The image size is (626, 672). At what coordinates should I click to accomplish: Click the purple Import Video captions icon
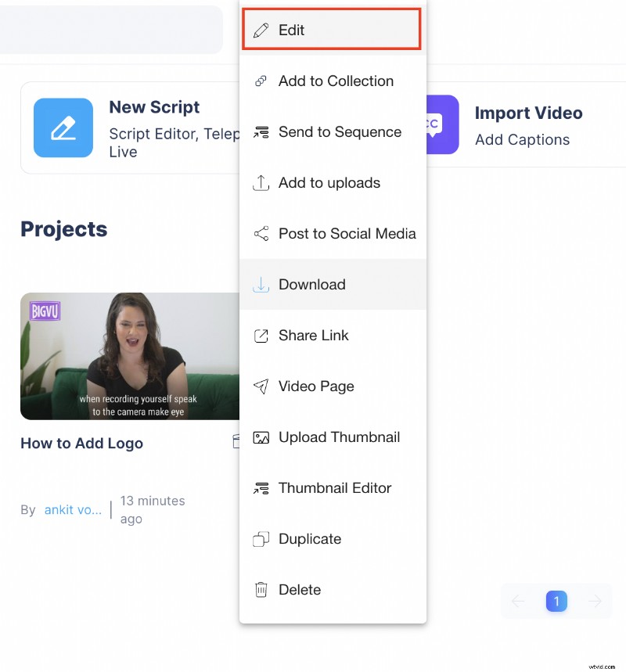pos(438,124)
